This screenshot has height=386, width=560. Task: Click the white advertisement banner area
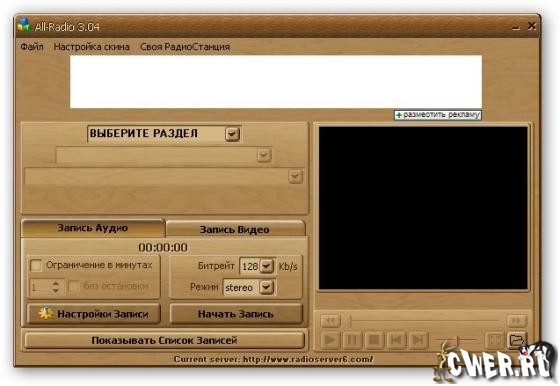click(276, 81)
